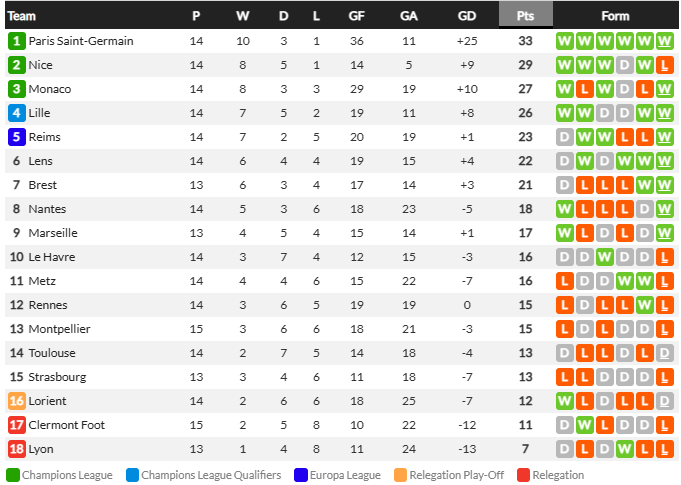This screenshot has width=681, height=485.
Task: Click Lorient's orange rank 16 badge
Action: click(x=17, y=401)
